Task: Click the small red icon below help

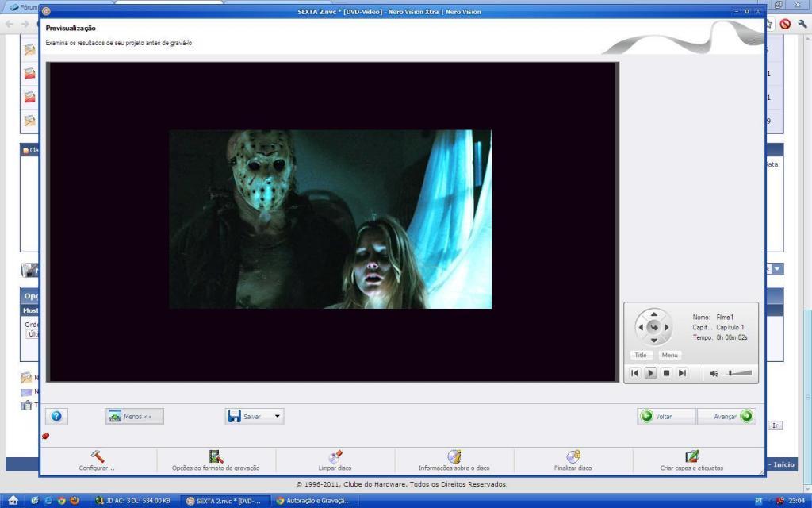Action: 45,436
